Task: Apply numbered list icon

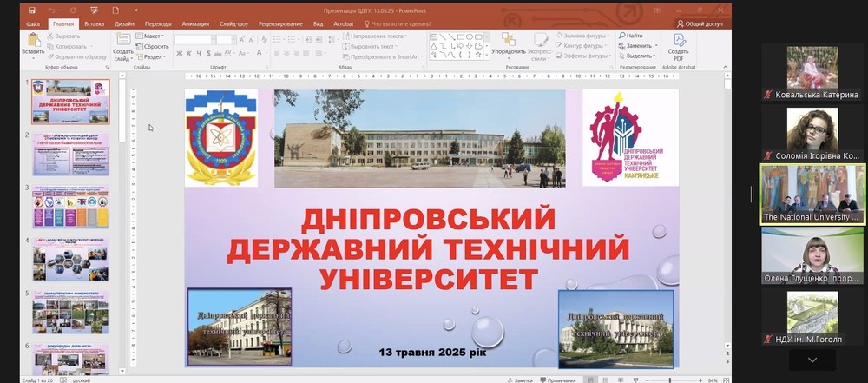Action: click(x=293, y=39)
